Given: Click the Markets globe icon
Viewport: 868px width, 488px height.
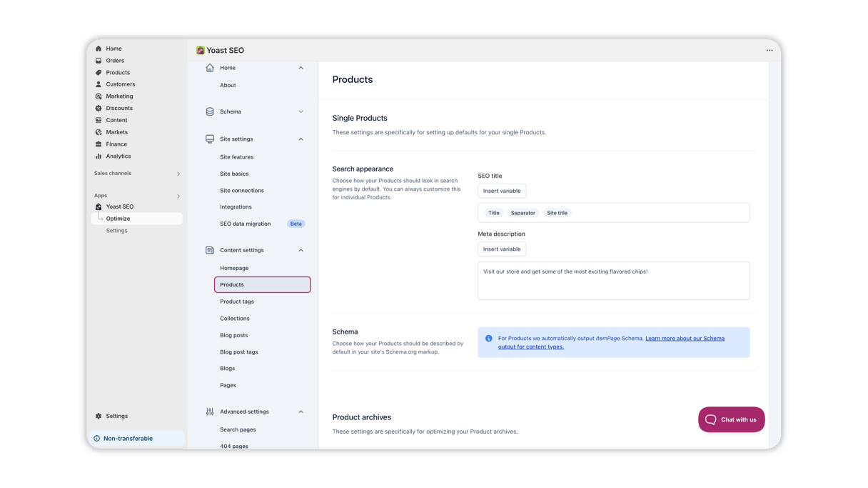Looking at the screenshot, I should pyautogui.click(x=99, y=132).
